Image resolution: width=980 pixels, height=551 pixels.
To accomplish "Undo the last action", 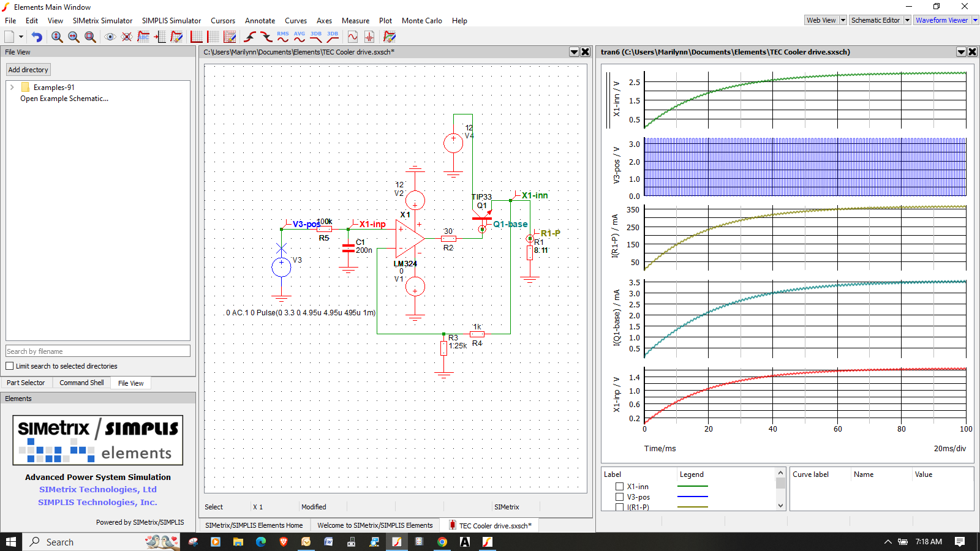I will click(x=37, y=37).
